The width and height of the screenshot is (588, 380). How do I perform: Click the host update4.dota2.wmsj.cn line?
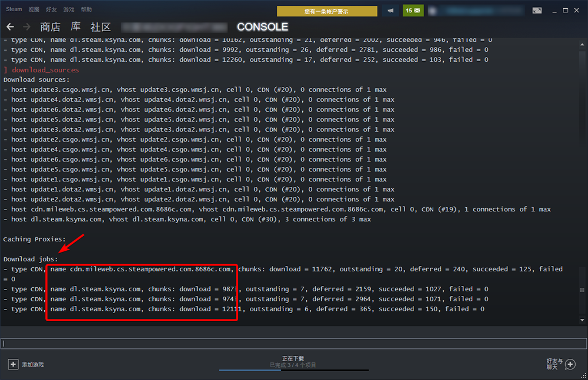click(x=199, y=100)
